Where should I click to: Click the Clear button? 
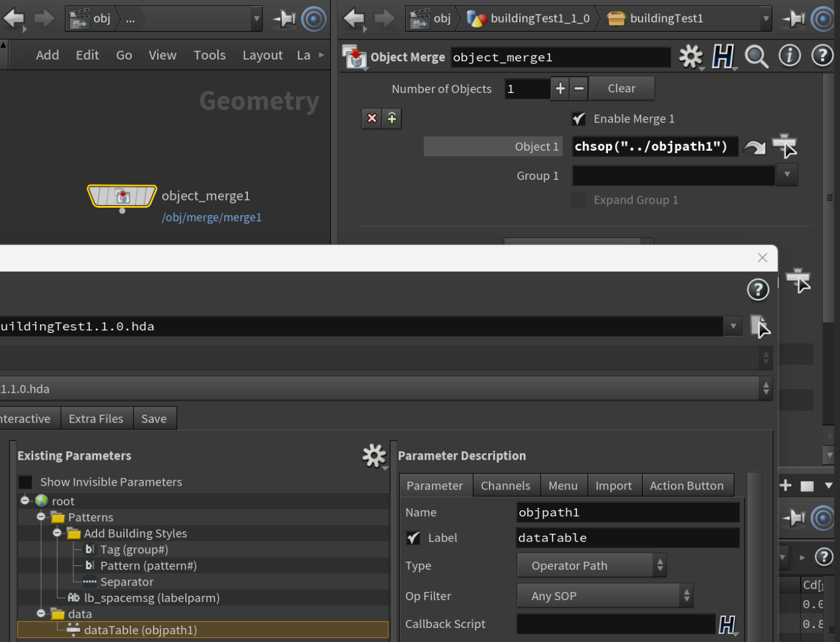click(621, 88)
